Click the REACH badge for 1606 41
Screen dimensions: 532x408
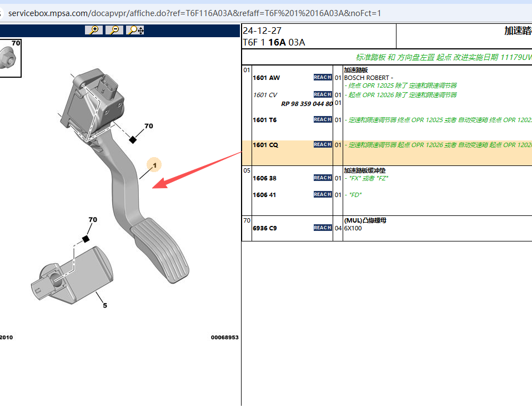click(323, 195)
